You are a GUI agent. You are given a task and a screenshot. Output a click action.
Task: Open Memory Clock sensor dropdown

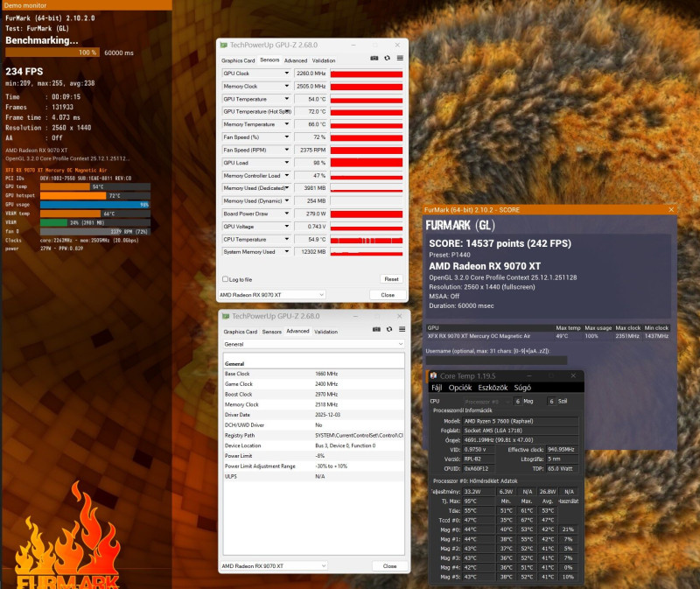[287, 86]
